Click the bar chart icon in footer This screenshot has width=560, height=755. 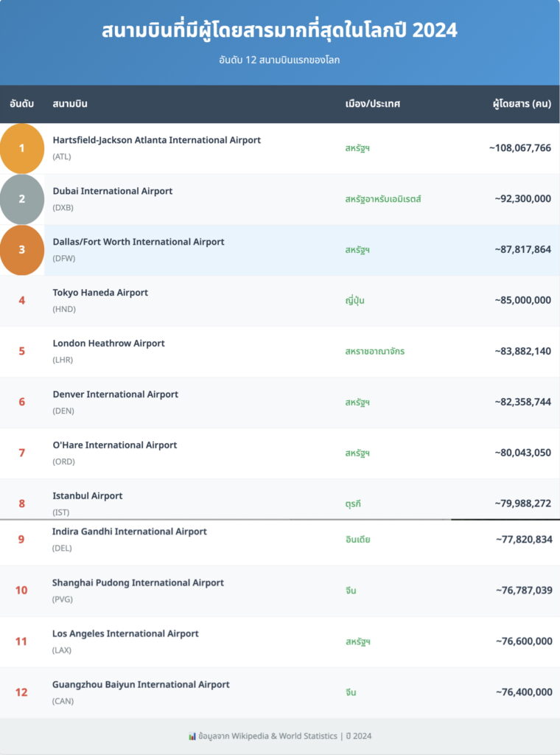(x=192, y=736)
